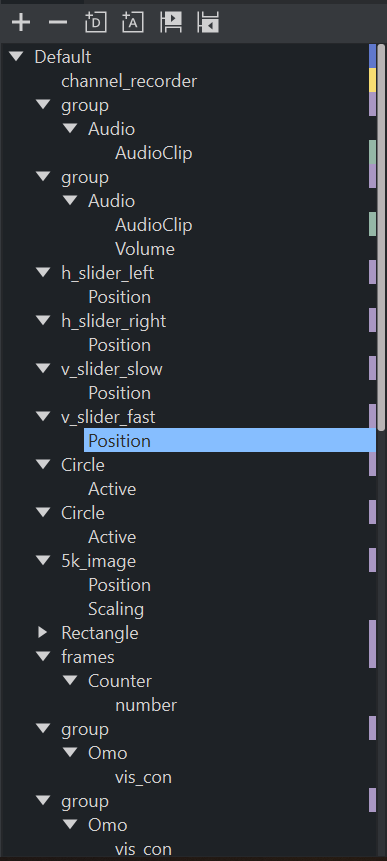
Task: Click the filmstrip play-backward icon
Action: pyautogui.click(x=208, y=23)
